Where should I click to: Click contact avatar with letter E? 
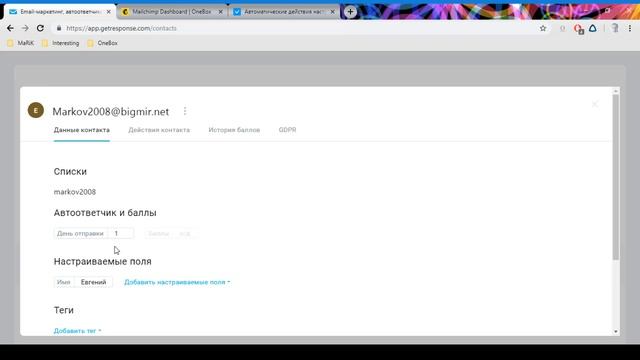tap(36, 110)
